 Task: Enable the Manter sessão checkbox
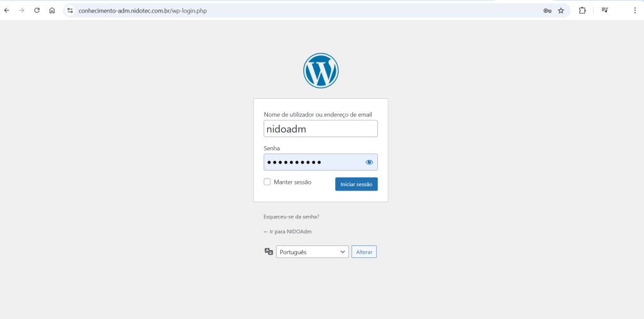pos(267,182)
